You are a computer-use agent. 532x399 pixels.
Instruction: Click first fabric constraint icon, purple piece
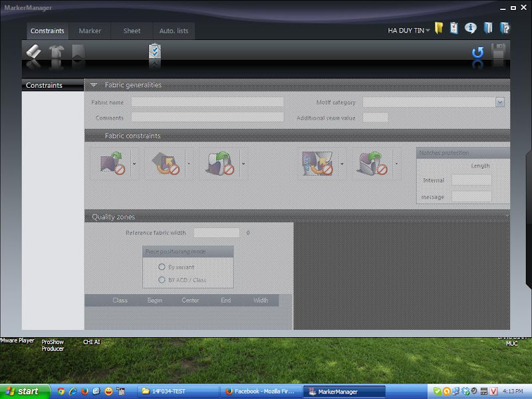pyautogui.click(x=112, y=164)
